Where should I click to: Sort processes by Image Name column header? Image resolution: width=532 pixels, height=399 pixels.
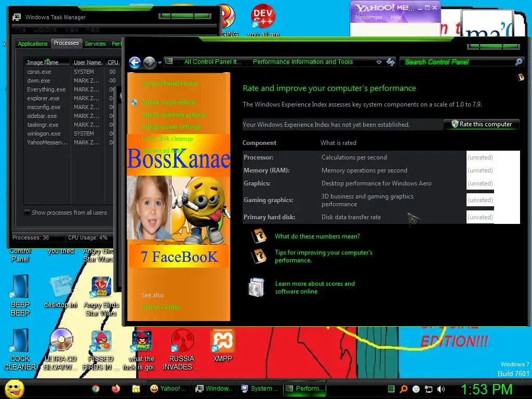coord(47,62)
